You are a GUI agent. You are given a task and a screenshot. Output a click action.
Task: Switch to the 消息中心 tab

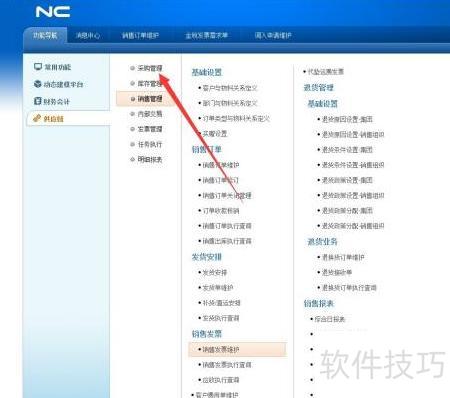[88, 35]
